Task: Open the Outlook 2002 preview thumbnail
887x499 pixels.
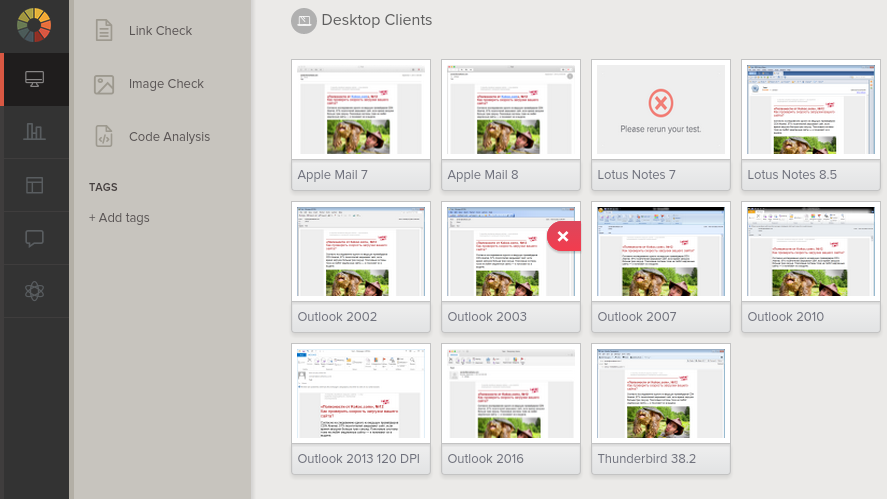Action: (x=361, y=251)
